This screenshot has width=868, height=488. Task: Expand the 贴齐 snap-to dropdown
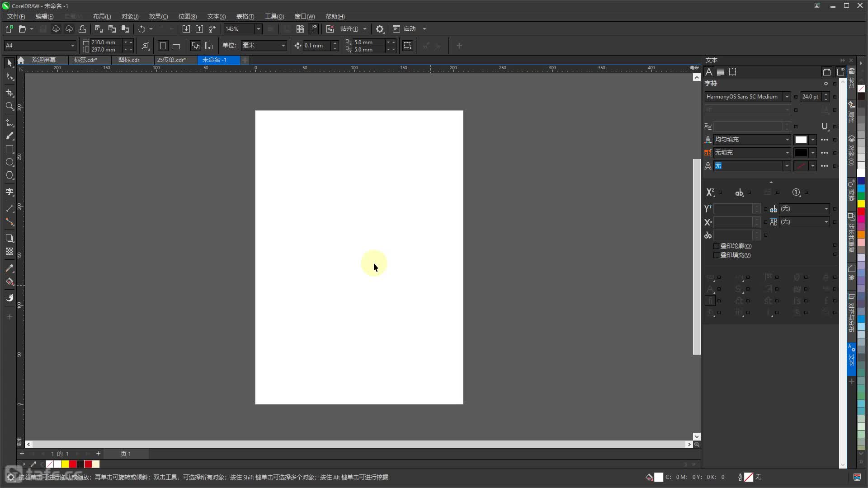pos(364,29)
